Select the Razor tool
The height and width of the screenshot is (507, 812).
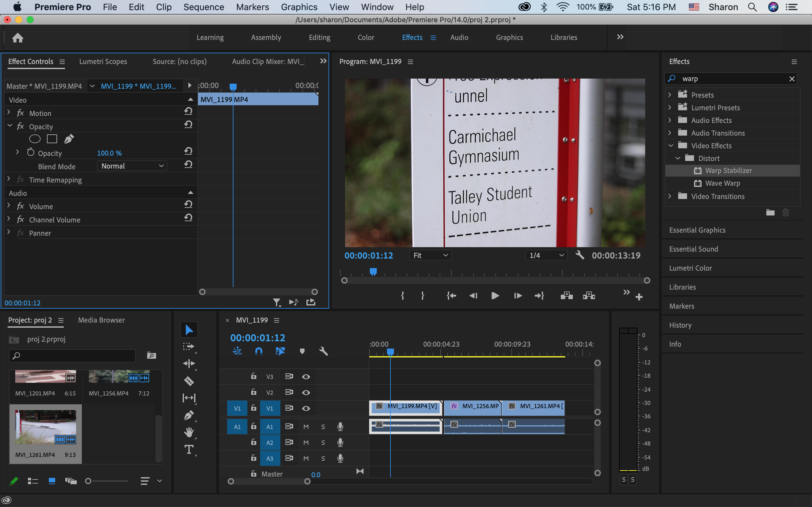coord(189,381)
